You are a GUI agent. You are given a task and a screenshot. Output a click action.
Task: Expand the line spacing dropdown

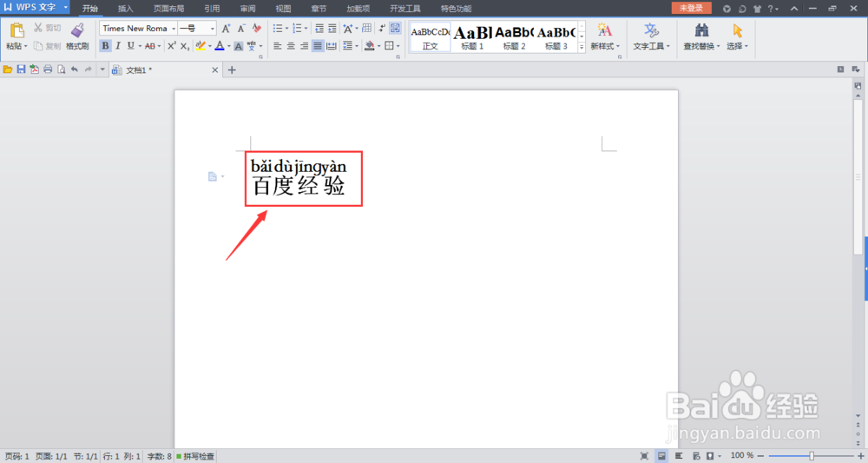click(x=357, y=46)
